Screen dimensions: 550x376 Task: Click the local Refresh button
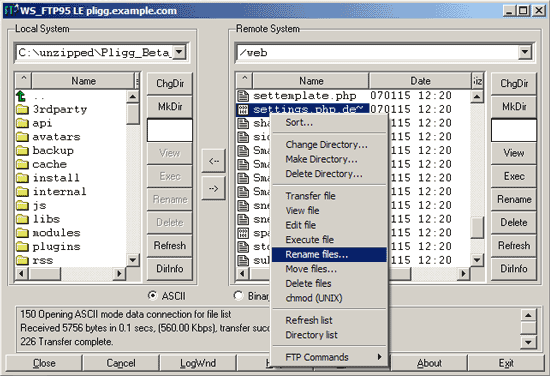coord(170,246)
